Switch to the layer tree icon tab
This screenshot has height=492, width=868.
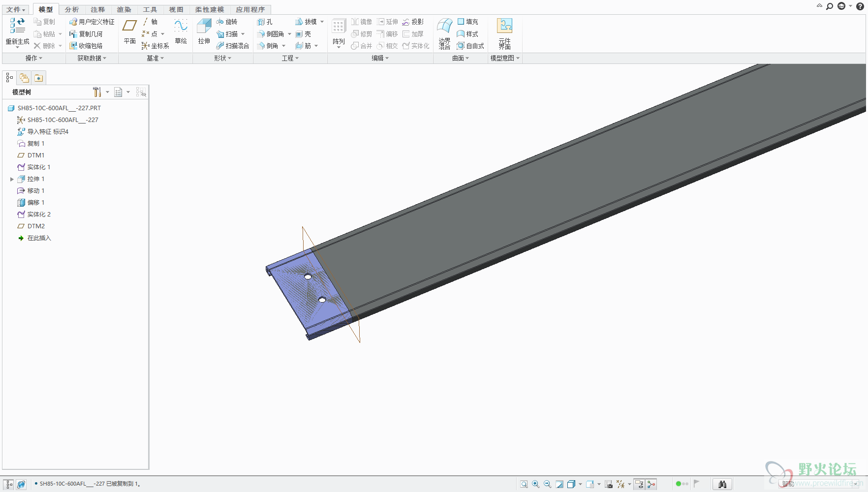(24, 78)
